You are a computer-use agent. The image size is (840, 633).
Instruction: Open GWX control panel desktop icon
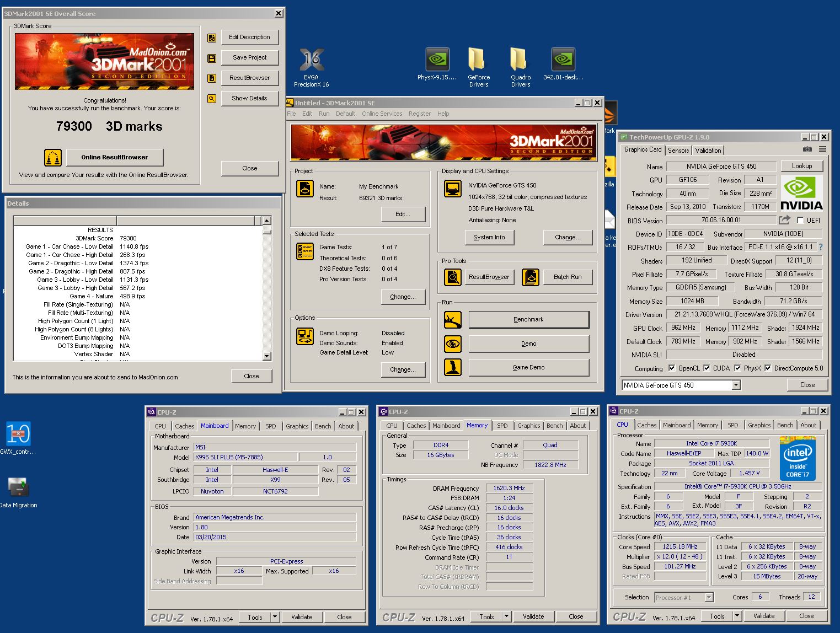[x=18, y=438]
